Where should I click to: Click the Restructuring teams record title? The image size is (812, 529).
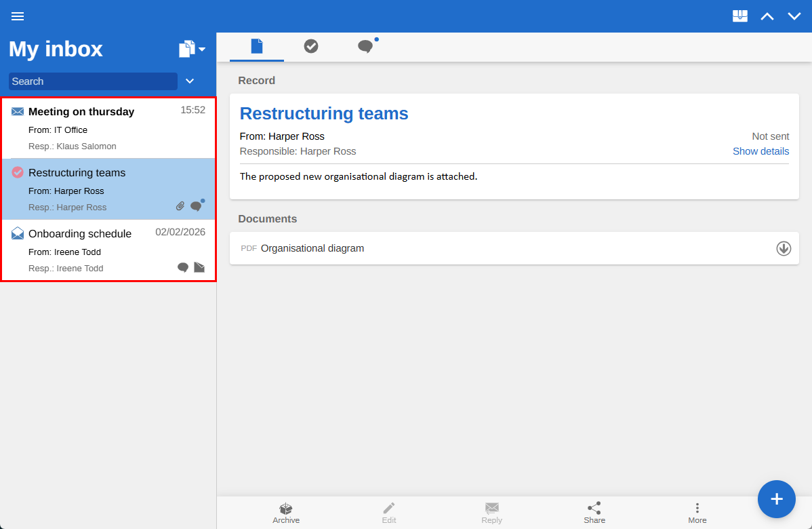(324, 113)
